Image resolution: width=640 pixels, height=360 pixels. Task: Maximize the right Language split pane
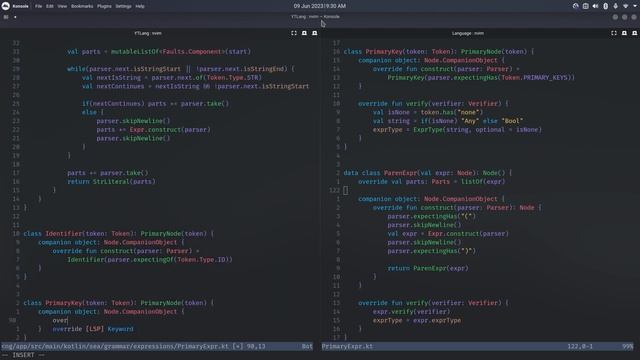[614, 33]
